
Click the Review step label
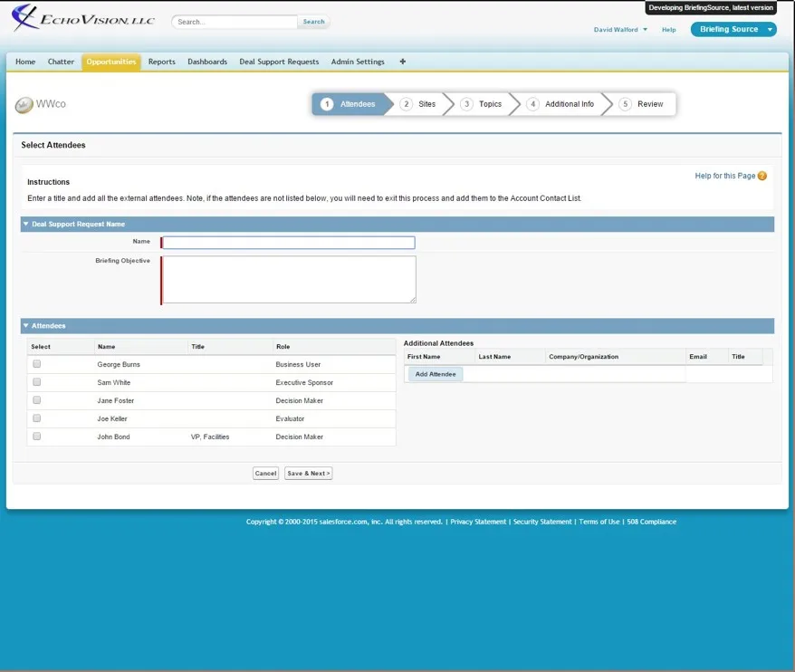(x=650, y=104)
